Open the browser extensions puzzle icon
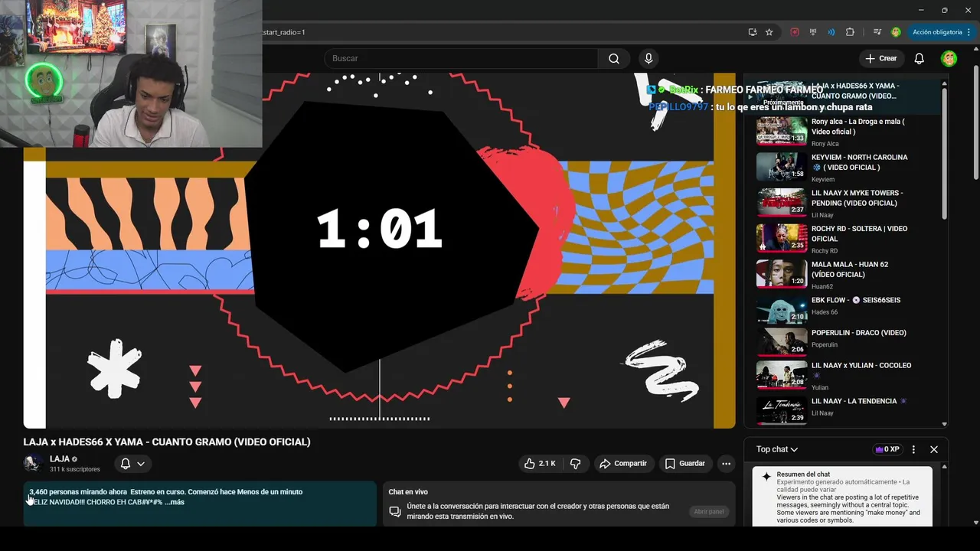Viewport: 980px width, 551px height. pos(850,32)
